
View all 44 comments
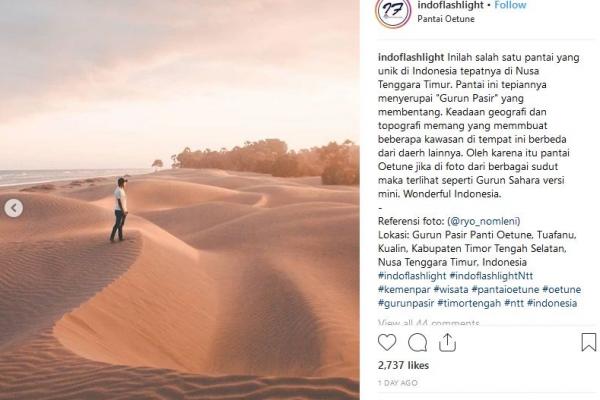[428, 323]
